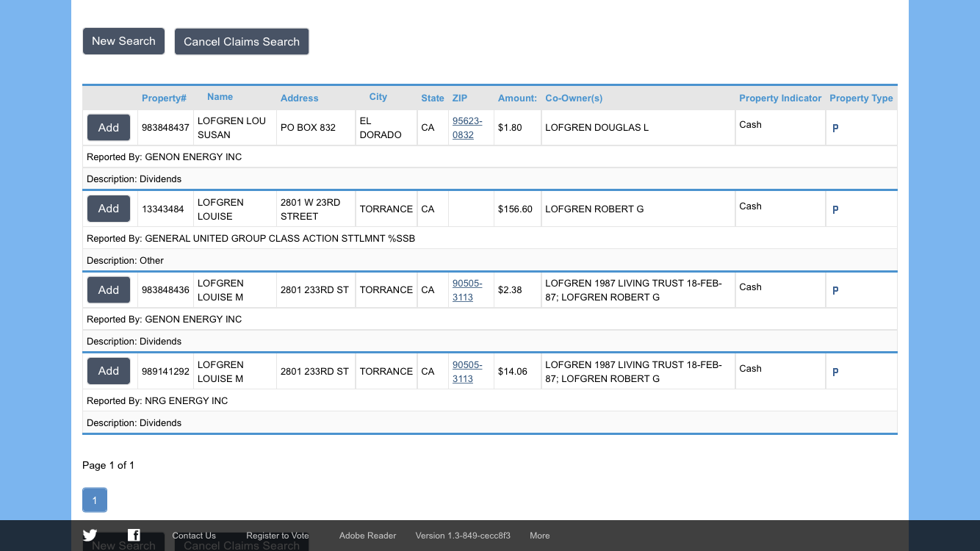Click property type P icon for 989141292

pos(835,372)
